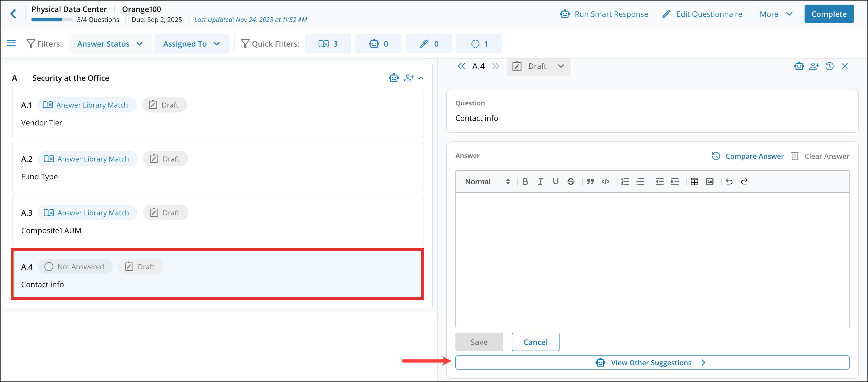Open the hamburger navigation menu
The image size is (868, 382).
click(11, 43)
